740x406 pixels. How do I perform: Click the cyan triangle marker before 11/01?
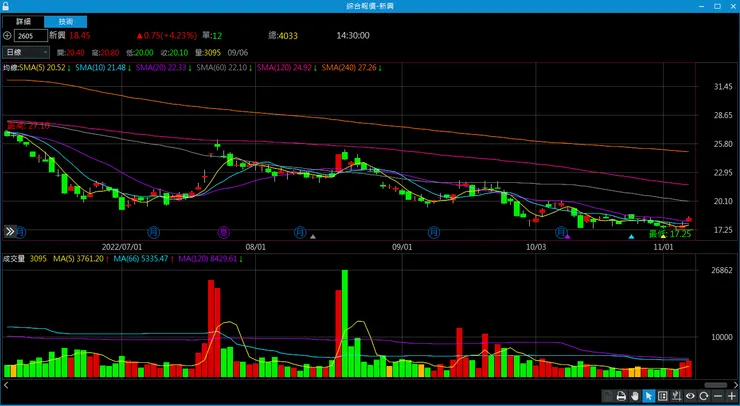tap(631, 236)
